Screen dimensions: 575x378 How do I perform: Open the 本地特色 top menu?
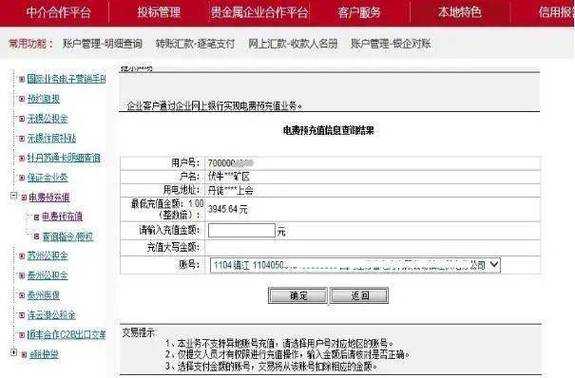pyautogui.click(x=460, y=12)
